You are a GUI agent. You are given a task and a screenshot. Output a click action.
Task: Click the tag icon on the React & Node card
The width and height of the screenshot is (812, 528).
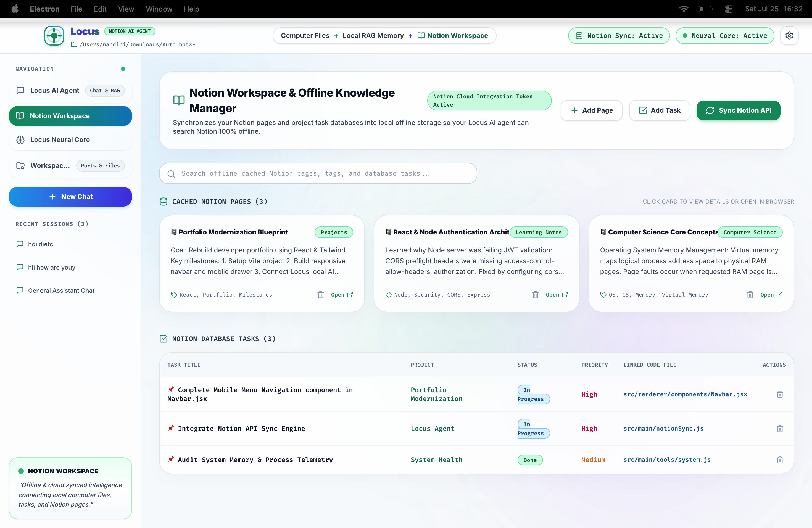(389, 295)
